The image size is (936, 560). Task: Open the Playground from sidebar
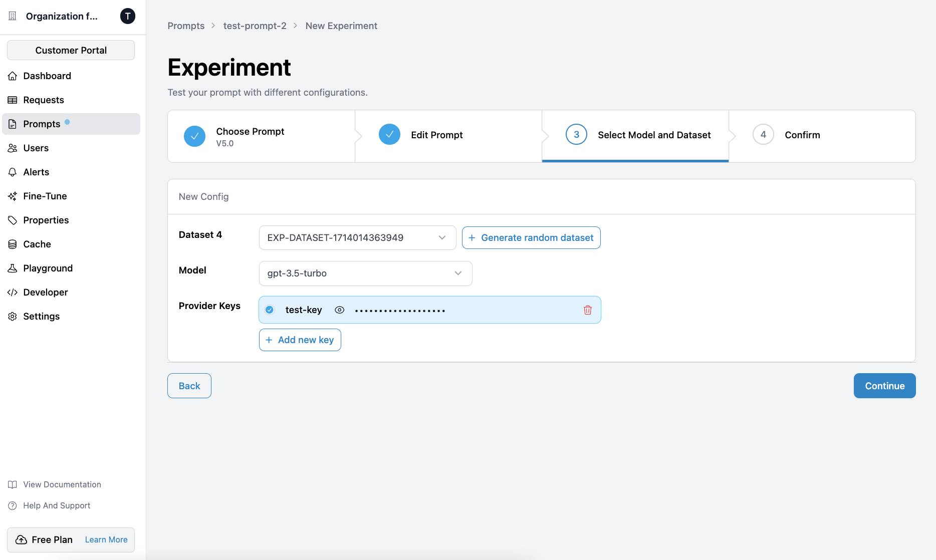(48, 268)
